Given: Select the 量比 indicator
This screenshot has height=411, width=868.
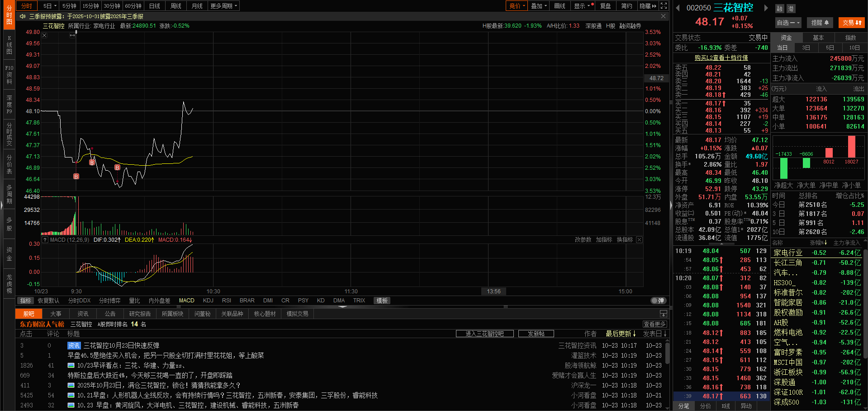Looking at the screenshot, I should (x=134, y=301).
